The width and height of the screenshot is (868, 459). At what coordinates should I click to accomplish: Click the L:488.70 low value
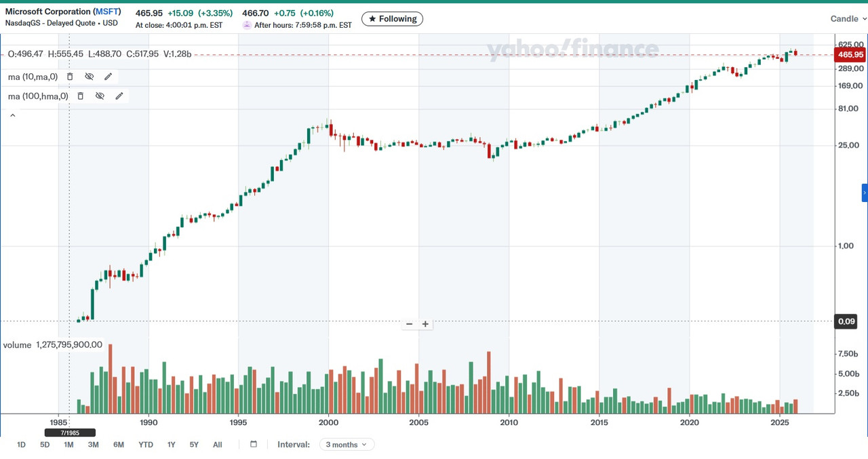pyautogui.click(x=104, y=54)
